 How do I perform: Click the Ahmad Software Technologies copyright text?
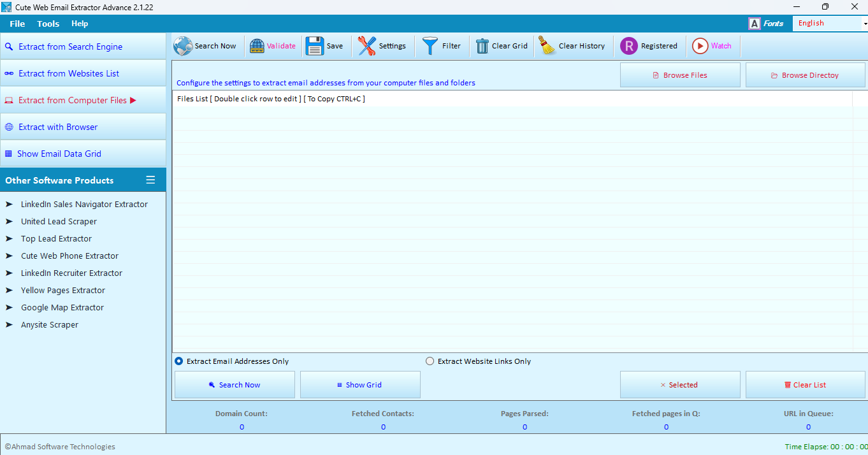[x=60, y=447]
